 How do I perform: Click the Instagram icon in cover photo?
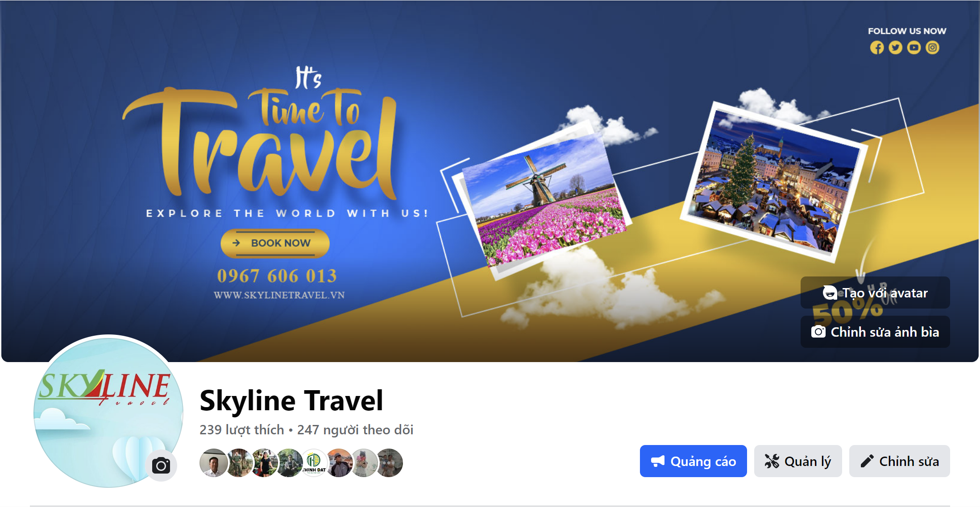(x=933, y=48)
